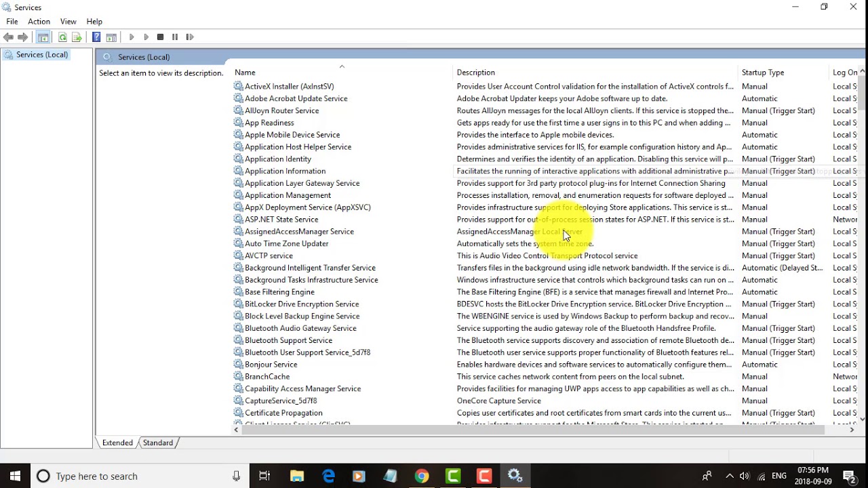Click the Windows Start button
868x488 pixels.
click(15, 476)
